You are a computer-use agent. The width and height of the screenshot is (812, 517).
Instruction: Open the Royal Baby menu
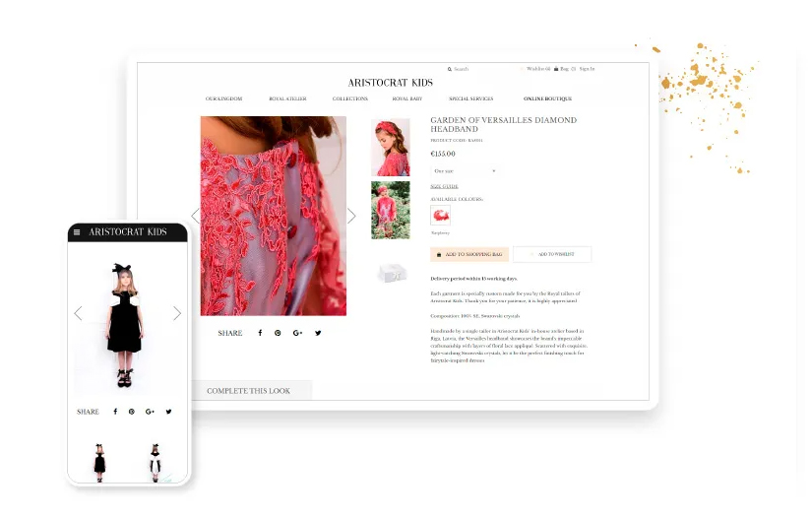point(407,98)
